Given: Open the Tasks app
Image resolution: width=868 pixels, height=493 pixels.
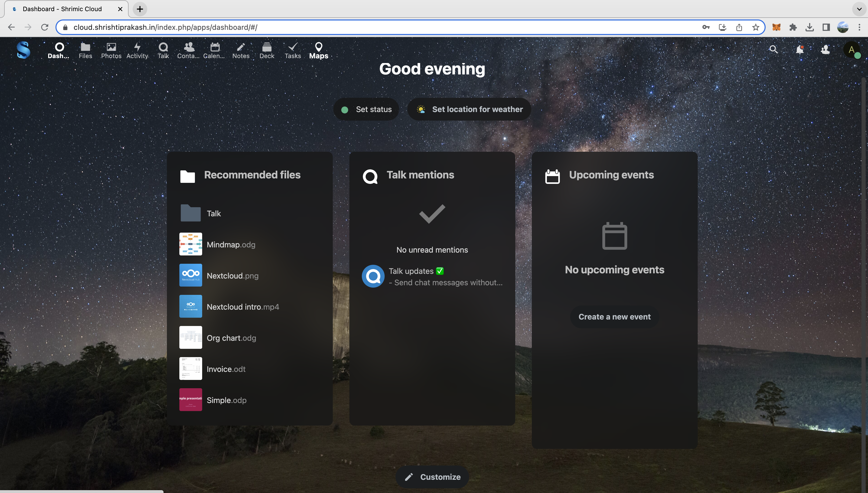Looking at the screenshot, I should point(292,50).
